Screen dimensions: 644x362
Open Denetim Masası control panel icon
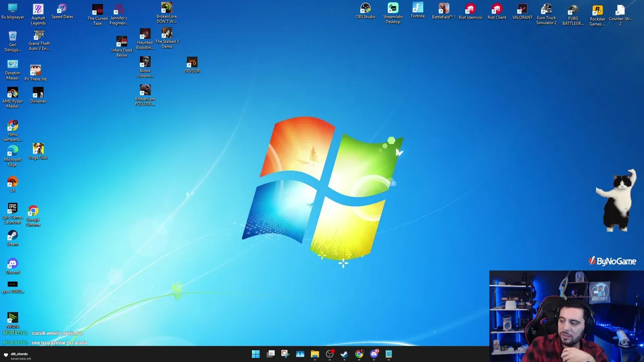pyautogui.click(x=13, y=70)
